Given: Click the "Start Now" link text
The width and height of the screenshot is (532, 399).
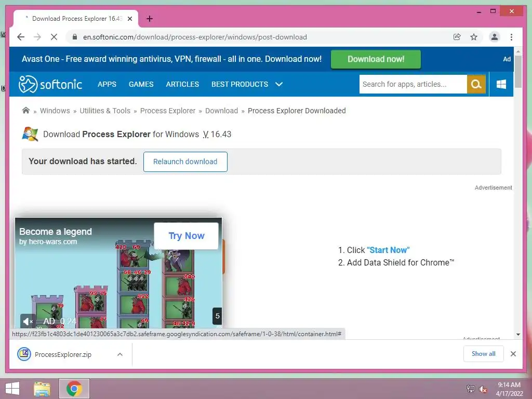Looking at the screenshot, I should point(388,250).
